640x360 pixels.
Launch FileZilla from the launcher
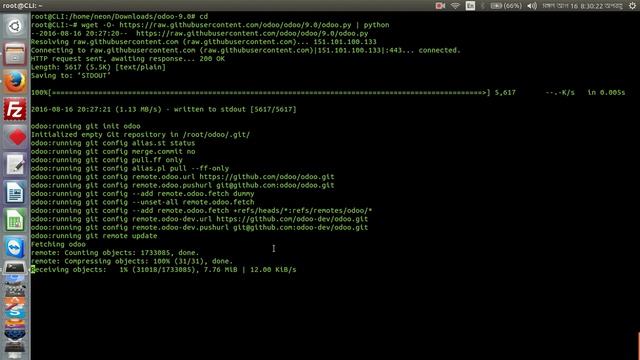click(15, 109)
